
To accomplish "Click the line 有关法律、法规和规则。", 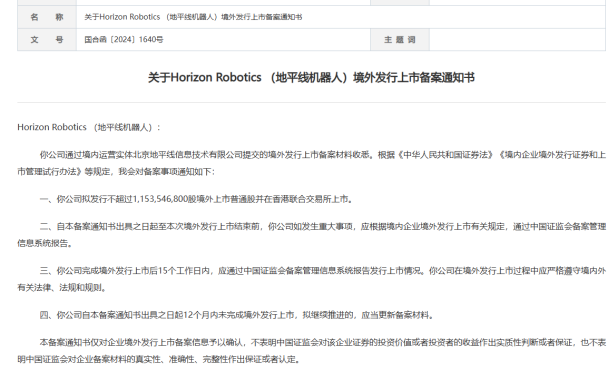I will tap(62, 288).
